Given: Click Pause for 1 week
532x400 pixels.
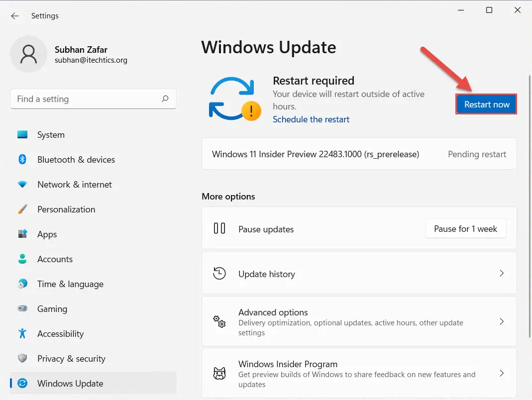Looking at the screenshot, I should pyautogui.click(x=465, y=229).
